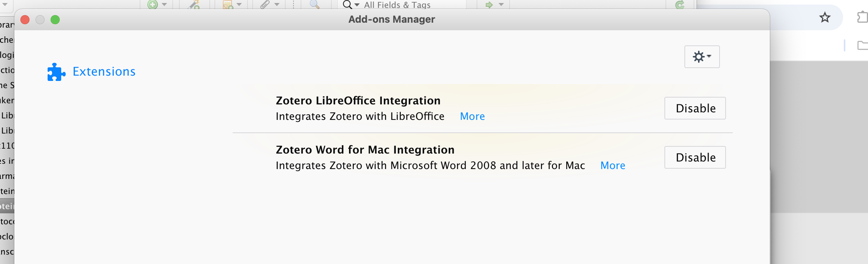Image resolution: width=868 pixels, height=264 pixels.
Task: Click the Advanced Search magnifier icon
Action: [x=314, y=5]
